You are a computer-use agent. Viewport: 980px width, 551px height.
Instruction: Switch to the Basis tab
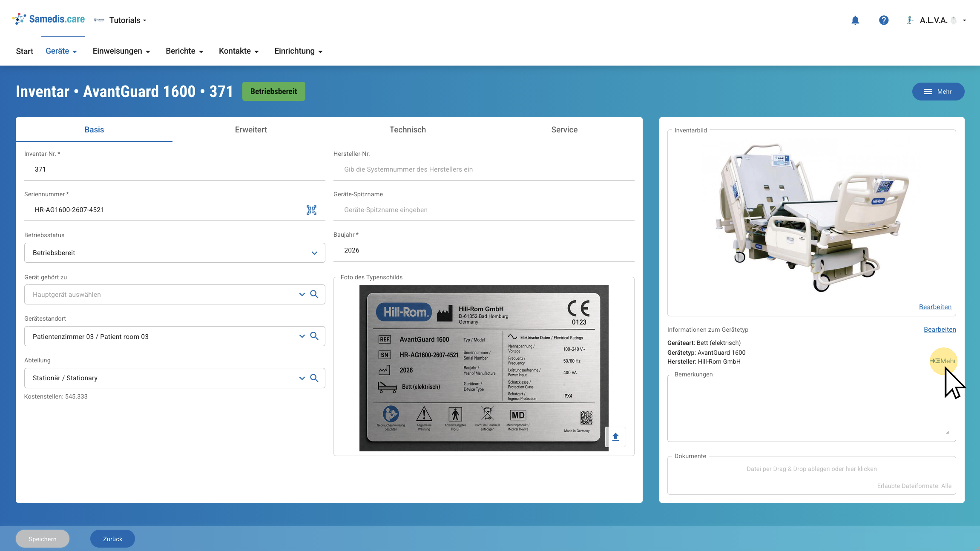click(94, 130)
